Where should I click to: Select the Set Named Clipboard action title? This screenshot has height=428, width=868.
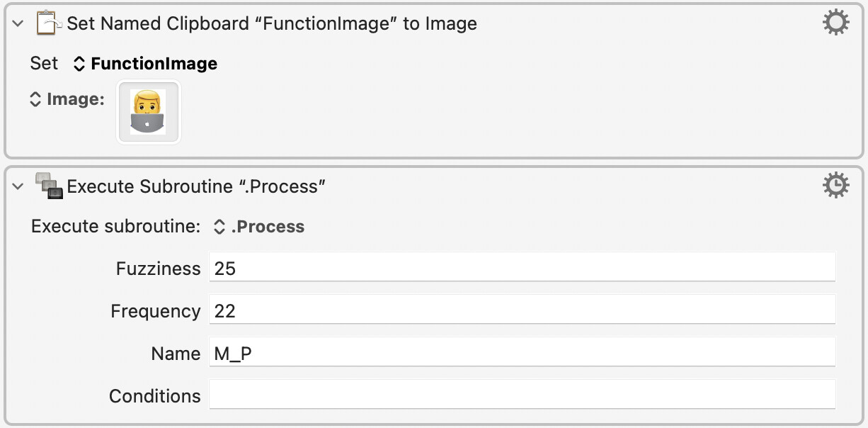[272, 23]
